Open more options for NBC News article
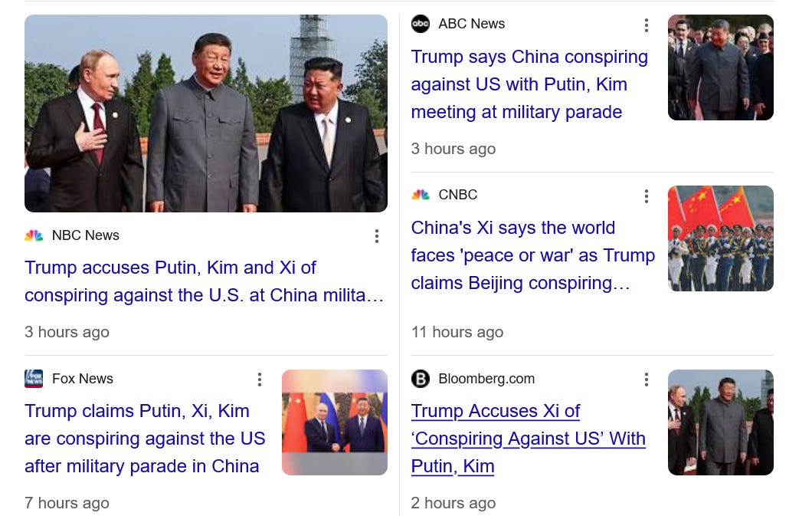Viewport: 812px width, 516px height. (376, 236)
